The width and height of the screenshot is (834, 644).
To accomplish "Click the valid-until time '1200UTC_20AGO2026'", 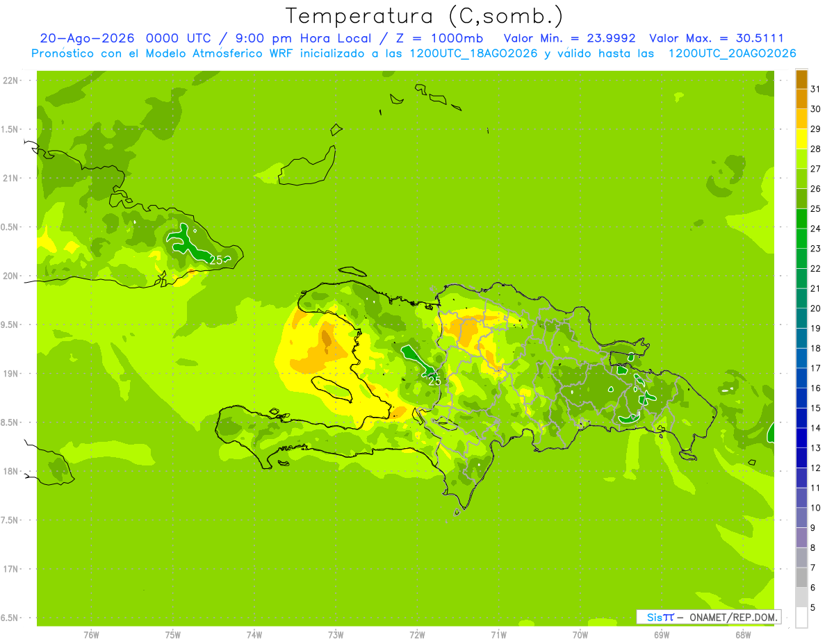I will [732, 53].
